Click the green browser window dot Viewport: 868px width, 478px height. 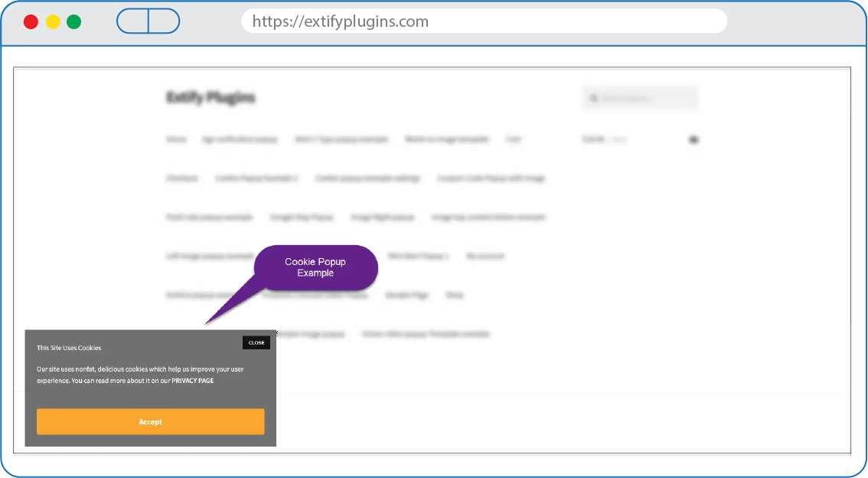coord(73,21)
